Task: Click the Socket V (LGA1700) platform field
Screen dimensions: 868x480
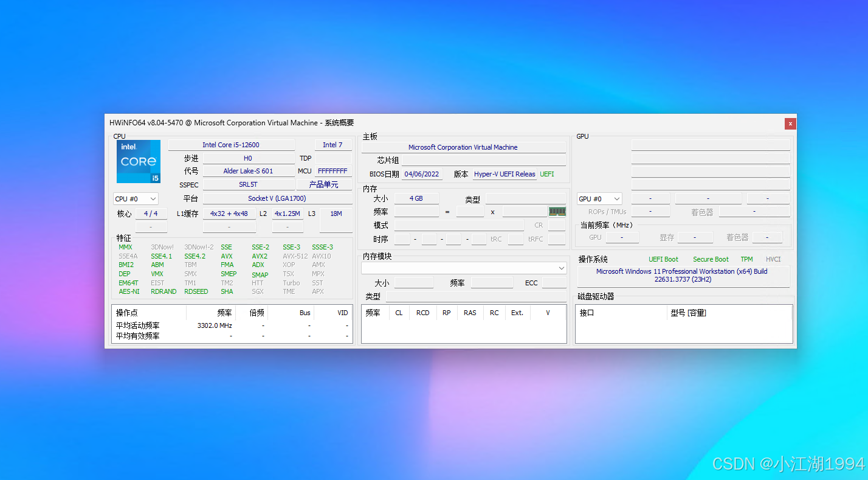Action: click(277, 198)
